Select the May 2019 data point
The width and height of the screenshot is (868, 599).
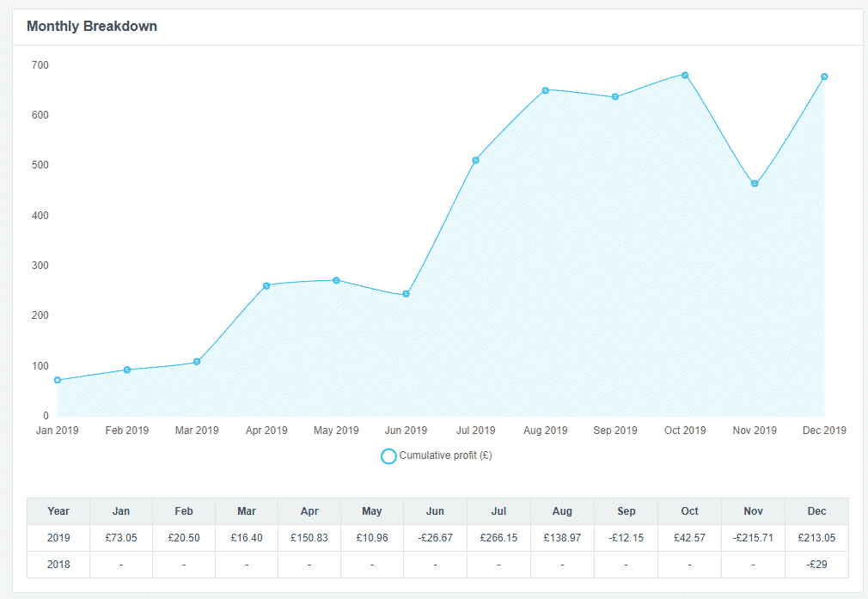[x=336, y=280]
